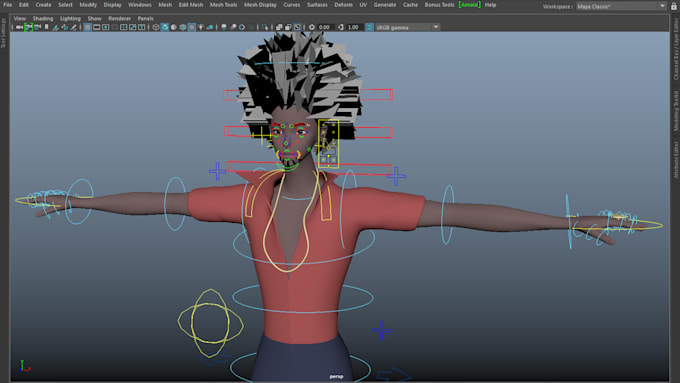This screenshot has width=680, height=383.
Task: Open the Help menu
Action: (x=490, y=5)
